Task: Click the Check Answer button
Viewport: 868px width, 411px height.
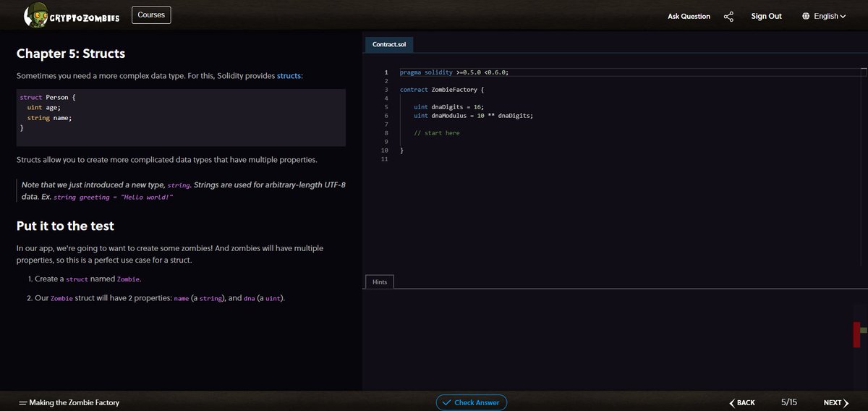Action: coord(472,402)
